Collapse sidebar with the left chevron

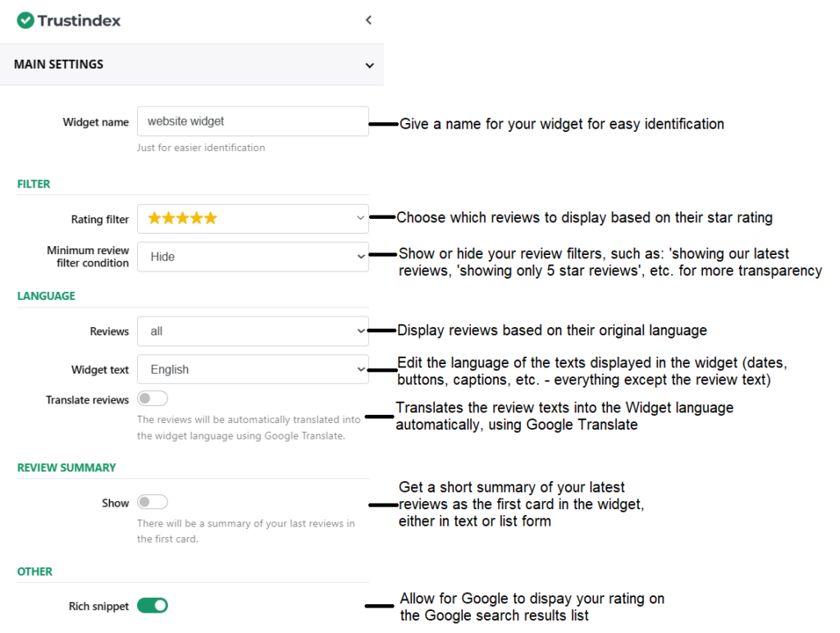pos(368,20)
